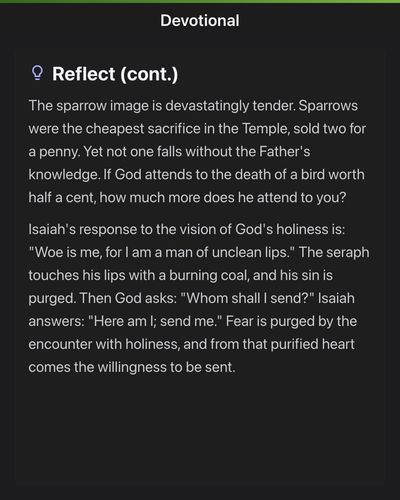The image size is (400, 500).
Task: Tap the Devotional page title
Action: pyautogui.click(x=200, y=21)
